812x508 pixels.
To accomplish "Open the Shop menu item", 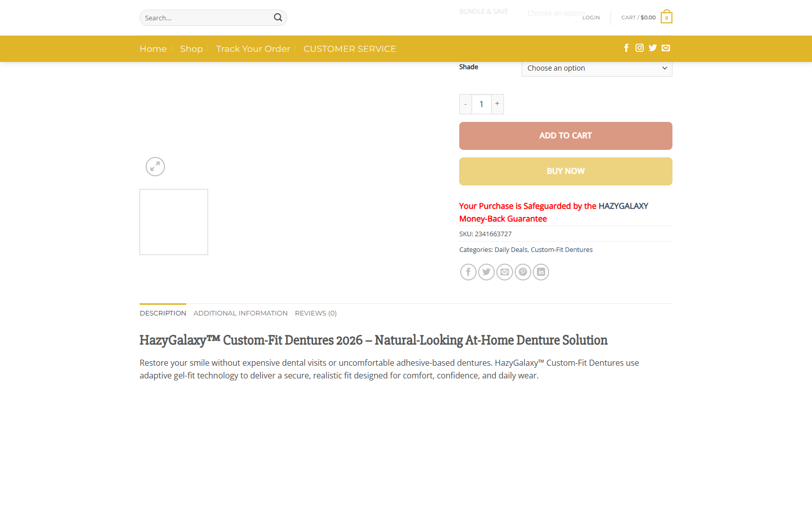I will point(191,49).
